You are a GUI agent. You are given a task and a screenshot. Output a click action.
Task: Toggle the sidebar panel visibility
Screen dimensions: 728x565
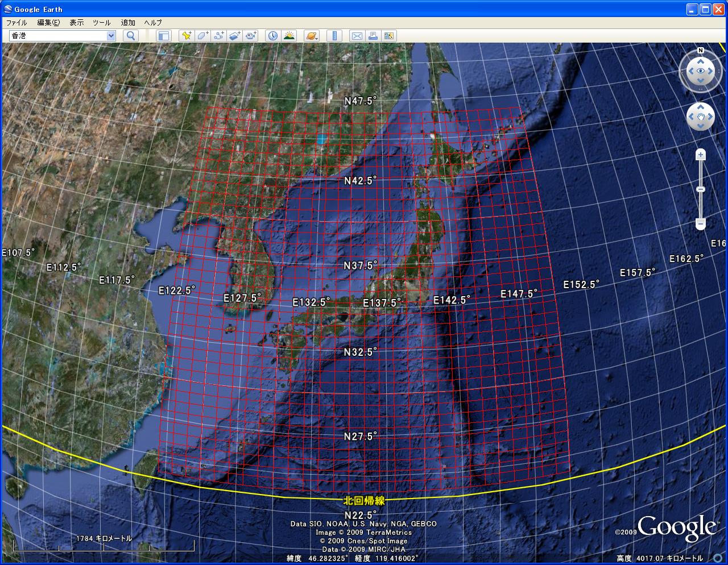click(164, 36)
